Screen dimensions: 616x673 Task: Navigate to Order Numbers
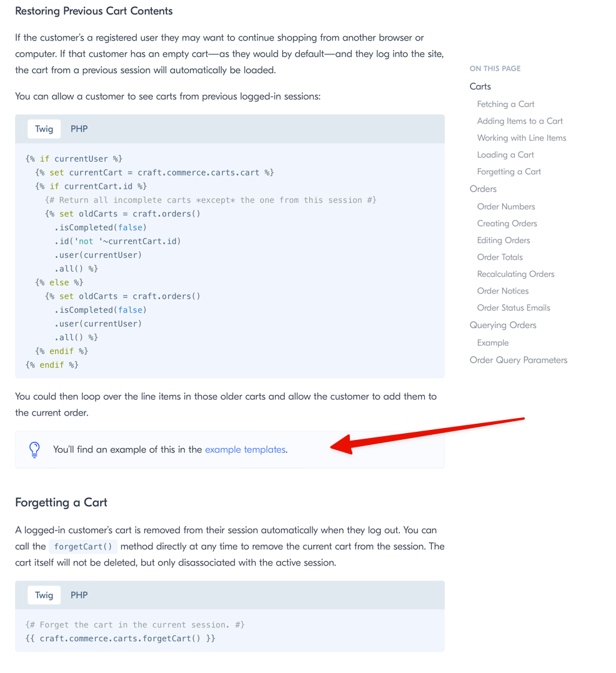click(x=506, y=206)
